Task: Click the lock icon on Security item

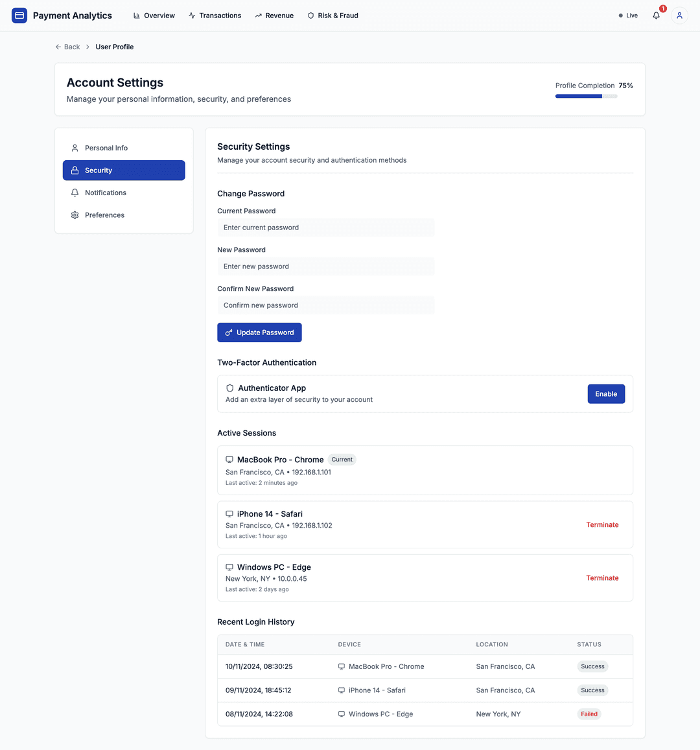Action: [75, 170]
